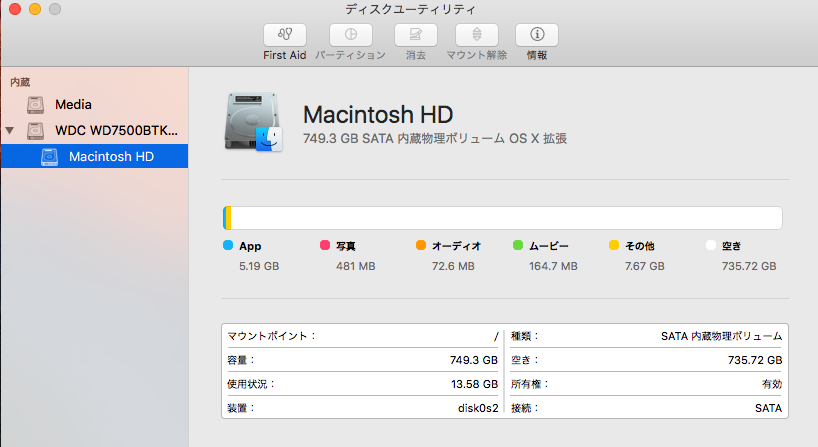Click the Media disk icon in sidebar
This screenshot has height=447, width=818.
click(x=36, y=104)
